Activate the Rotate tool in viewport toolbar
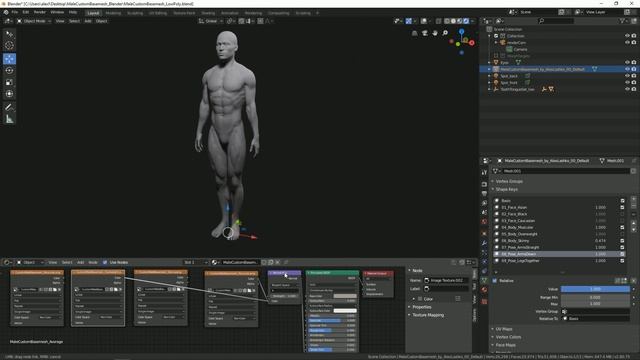This screenshot has height=360, width=640. click(x=9, y=71)
